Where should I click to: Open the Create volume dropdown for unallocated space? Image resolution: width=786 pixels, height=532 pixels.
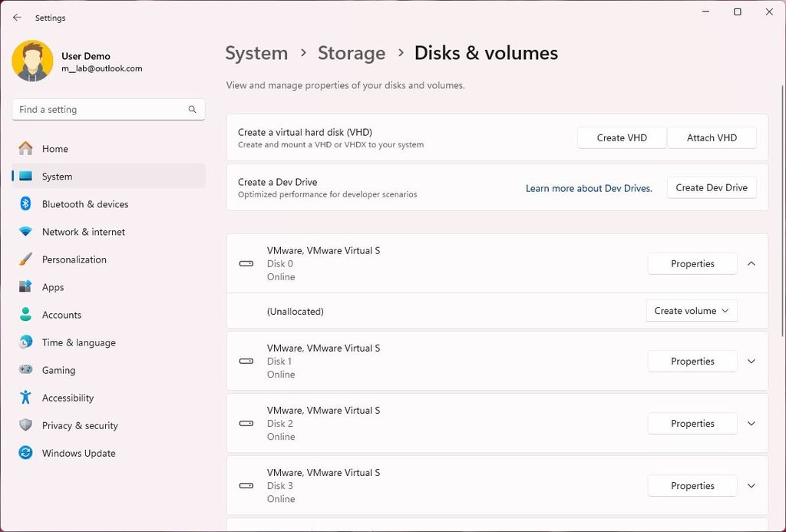(691, 311)
